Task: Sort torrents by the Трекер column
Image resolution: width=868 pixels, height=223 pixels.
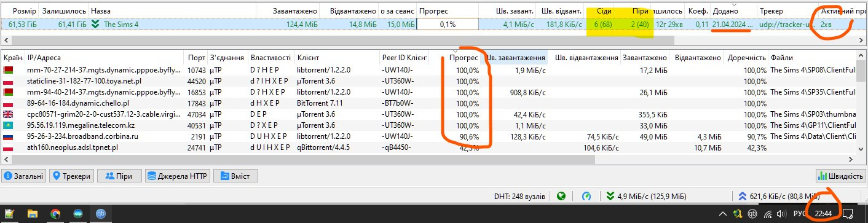Action: coord(787,11)
